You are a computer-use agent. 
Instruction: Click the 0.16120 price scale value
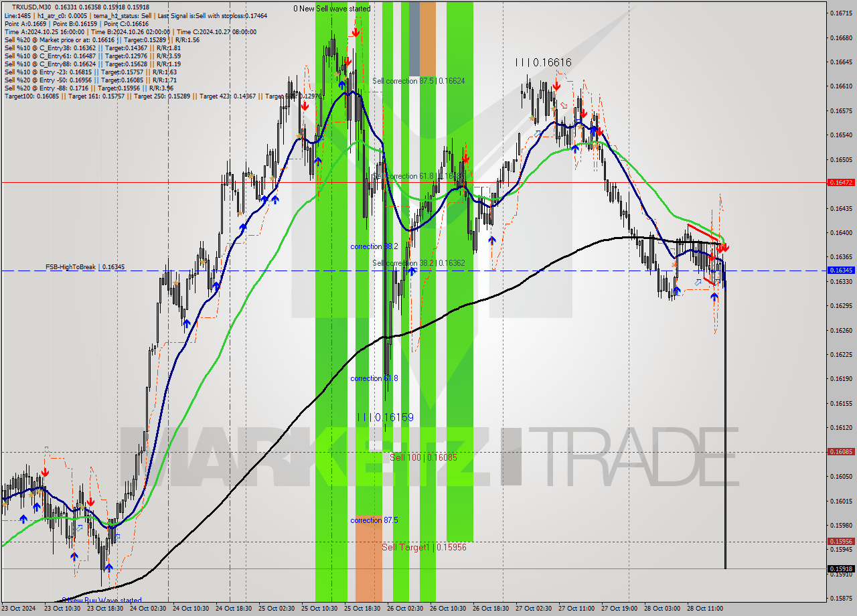tap(841, 427)
